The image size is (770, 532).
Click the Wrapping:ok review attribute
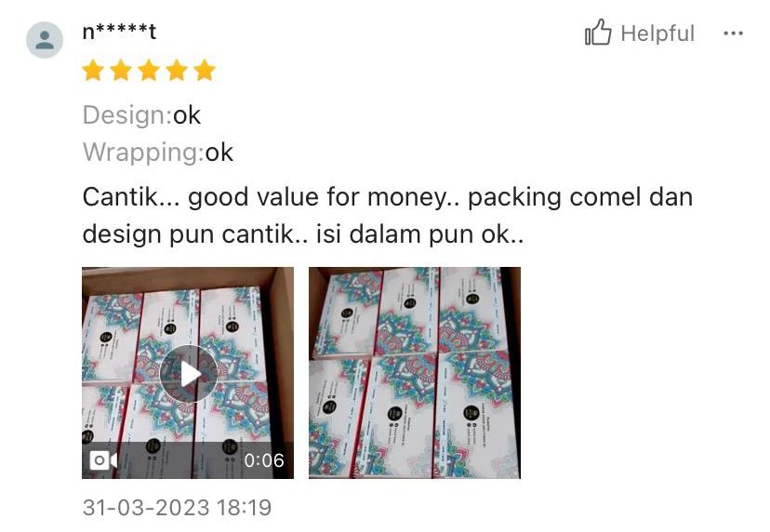[158, 153]
